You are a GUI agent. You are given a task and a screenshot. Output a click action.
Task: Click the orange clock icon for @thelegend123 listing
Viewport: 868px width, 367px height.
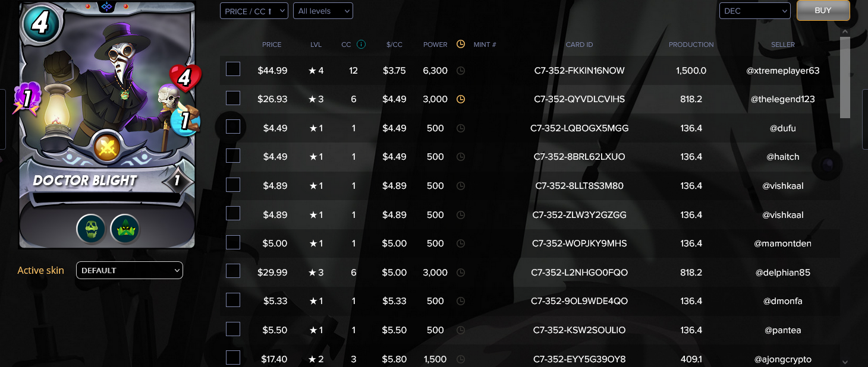tap(461, 99)
